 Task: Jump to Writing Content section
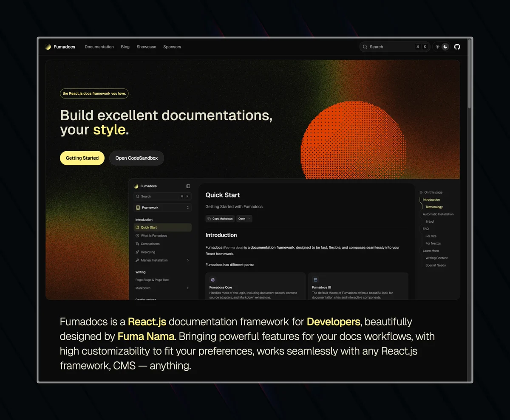coord(436,258)
